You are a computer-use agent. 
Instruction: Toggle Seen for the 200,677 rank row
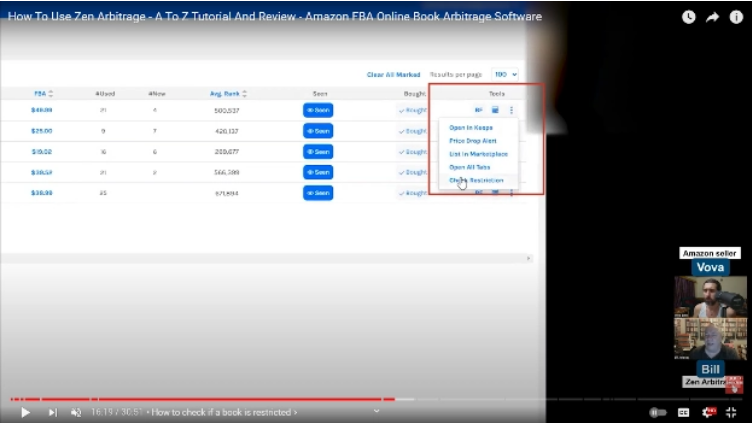coord(318,152)
